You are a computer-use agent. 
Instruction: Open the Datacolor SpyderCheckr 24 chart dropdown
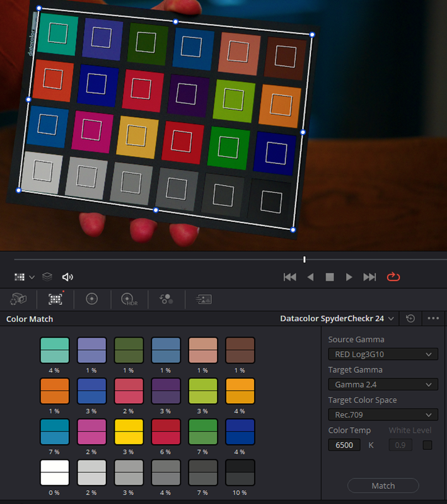click(x=337, y=319)
